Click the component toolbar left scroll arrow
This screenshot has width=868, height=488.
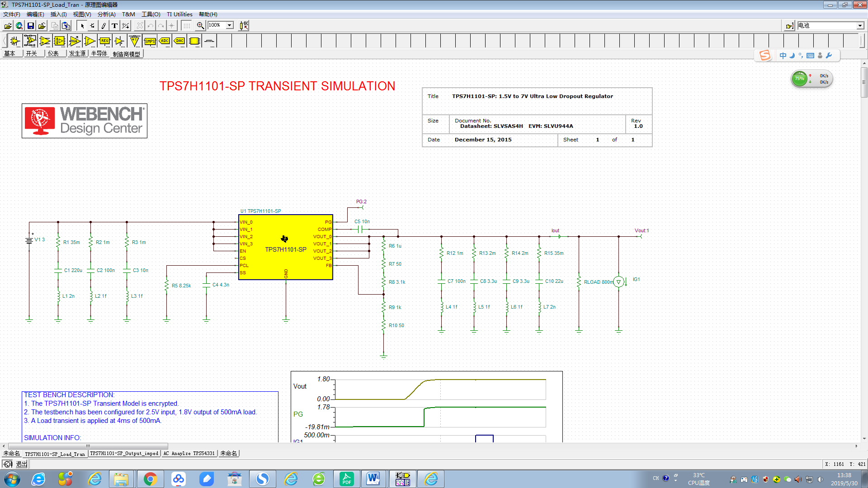[x=4, y=41]
